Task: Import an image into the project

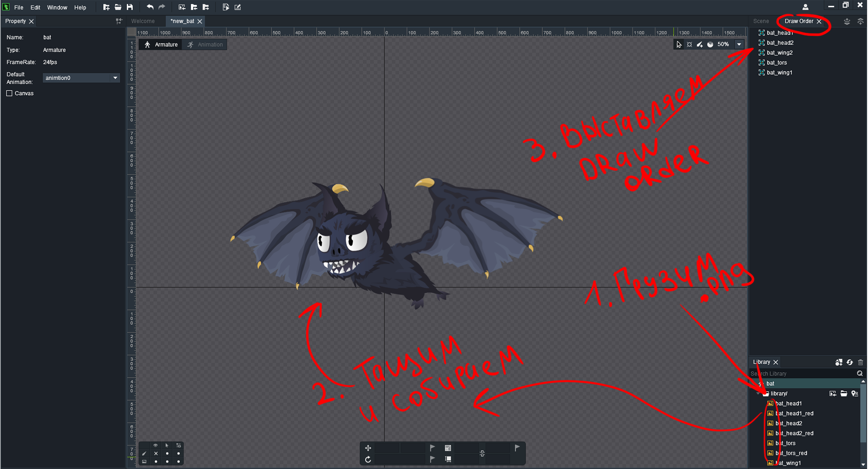Action: [x=182, y=7]
